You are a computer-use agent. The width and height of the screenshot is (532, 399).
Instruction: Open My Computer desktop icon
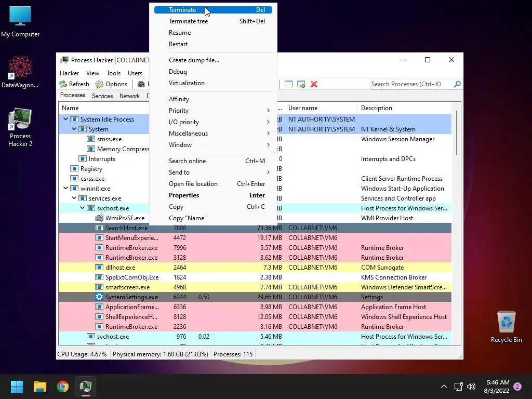[20, 22]
